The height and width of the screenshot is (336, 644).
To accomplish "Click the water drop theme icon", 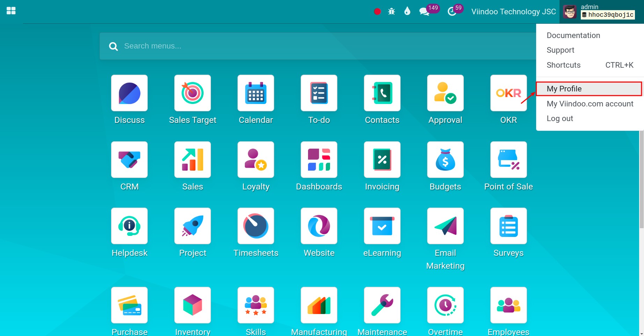I will [x=407, y=11].
